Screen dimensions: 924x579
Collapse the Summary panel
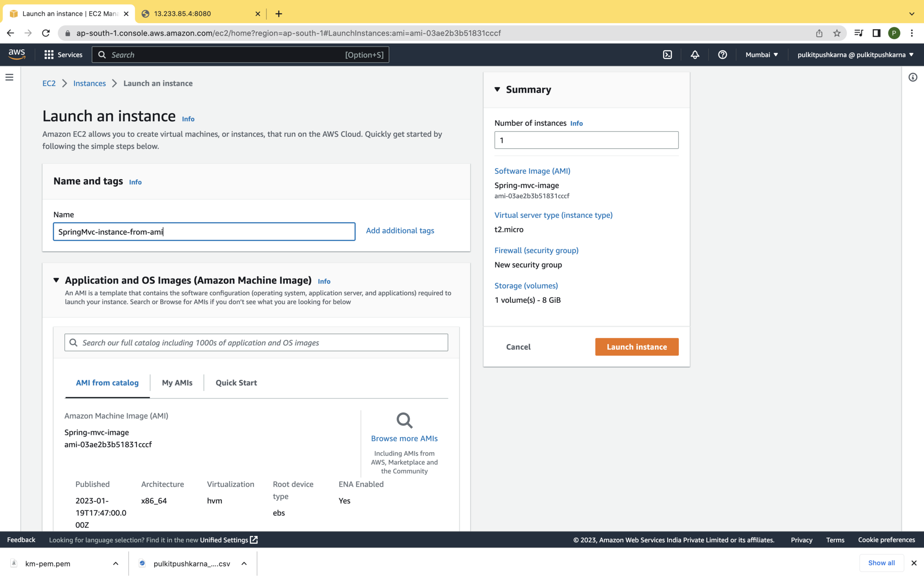pos(497,89)
